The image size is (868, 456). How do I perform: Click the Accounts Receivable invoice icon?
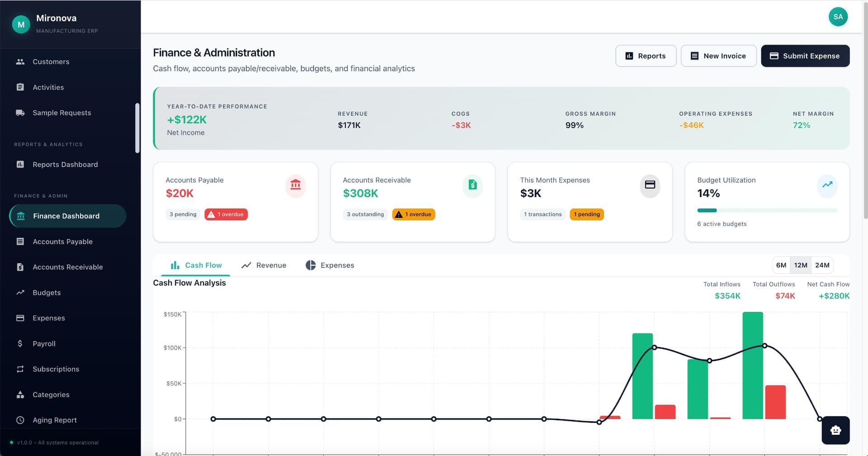472,185
